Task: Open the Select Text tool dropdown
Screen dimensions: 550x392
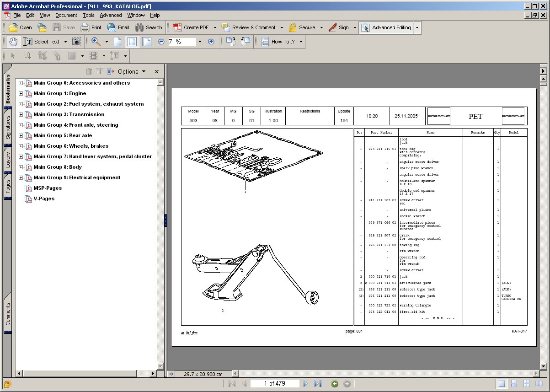Action: [x=65, y=42]
